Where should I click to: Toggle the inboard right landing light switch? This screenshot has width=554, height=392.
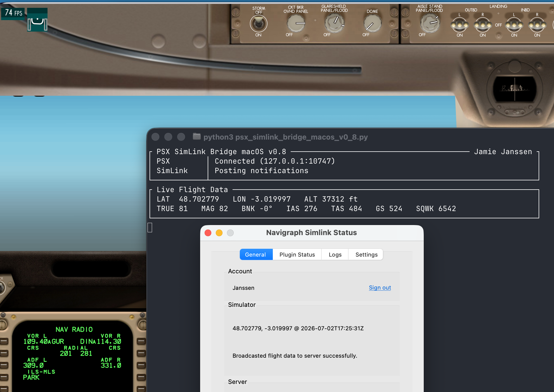point(537,25)
